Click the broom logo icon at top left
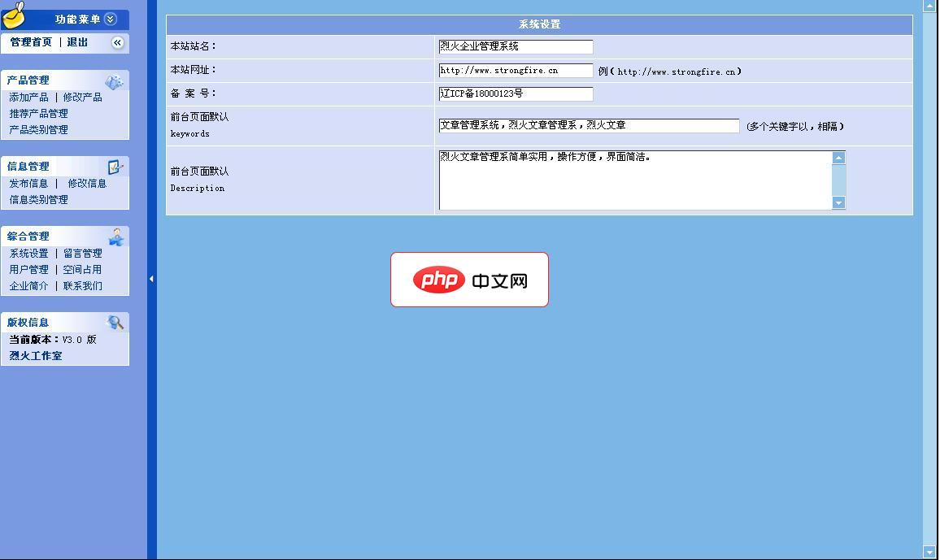This screenshot has height=560, width=940. pyautogui.click(x=14, y=15)
